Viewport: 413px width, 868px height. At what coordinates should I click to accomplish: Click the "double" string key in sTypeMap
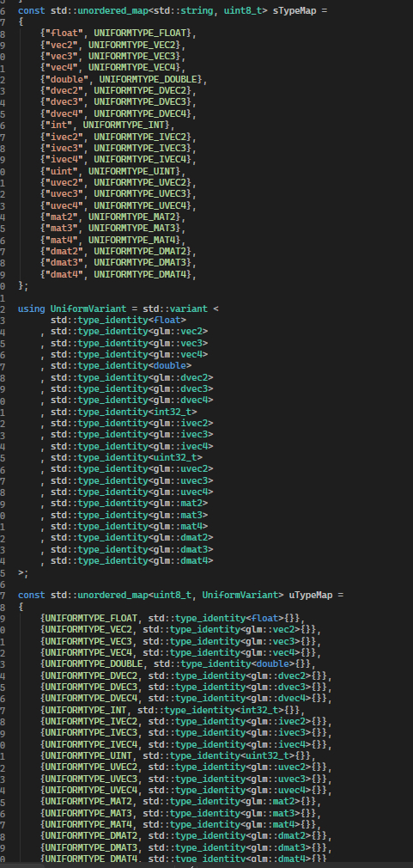tap(66, 79)
